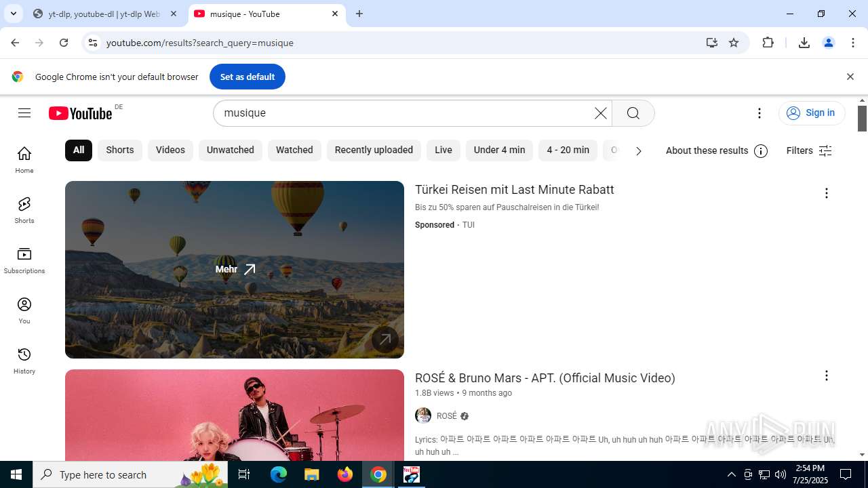868x488 pixels.
Task: Open the ROSÉ channel name link
Action: coord(447,416)
